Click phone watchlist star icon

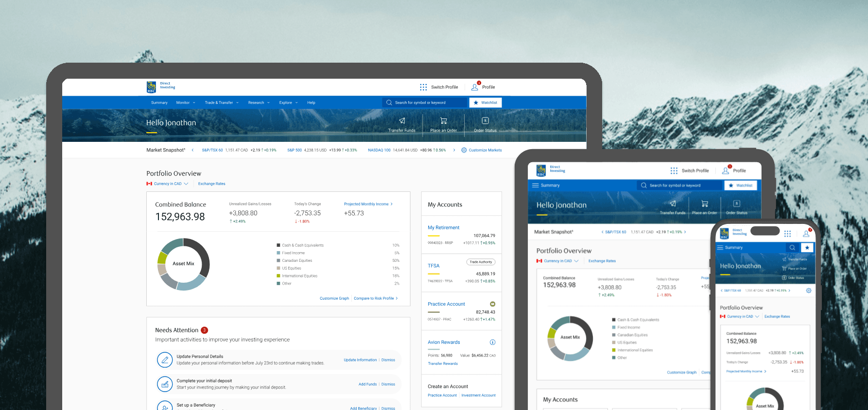[x=807, y=247]
